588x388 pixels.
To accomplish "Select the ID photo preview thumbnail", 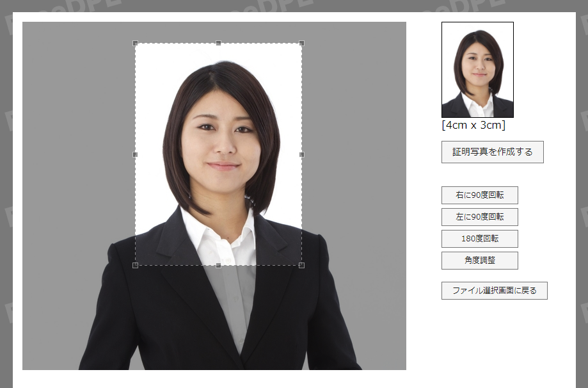I will [x=477, y=70].
